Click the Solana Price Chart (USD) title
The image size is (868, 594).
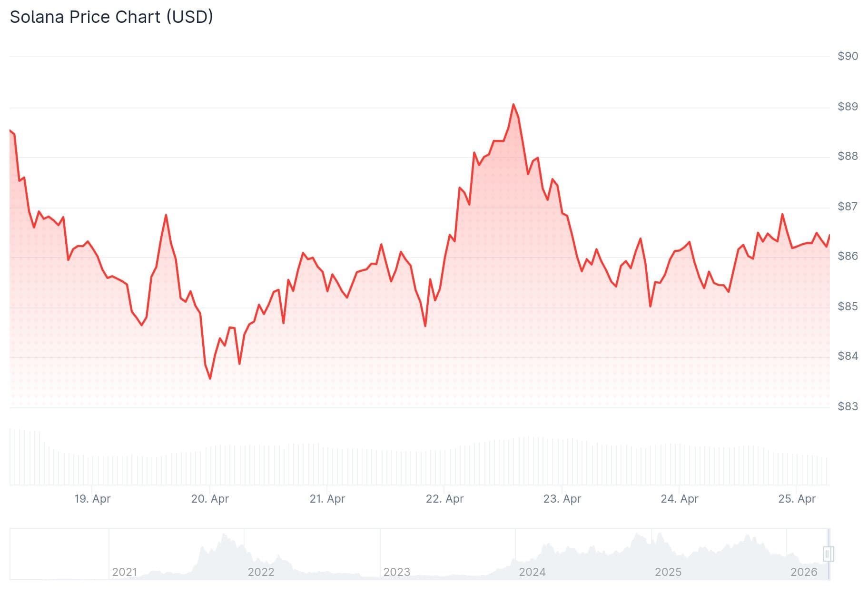tap(111, 17)
